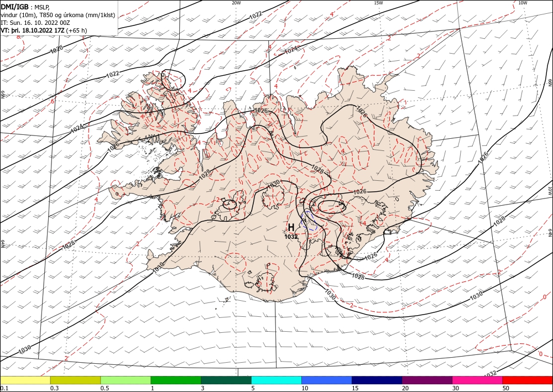Click the "1032" value beneath the H marker
Image resolution: width=553 pixels, height=392 pixels.
click(291, 237)
